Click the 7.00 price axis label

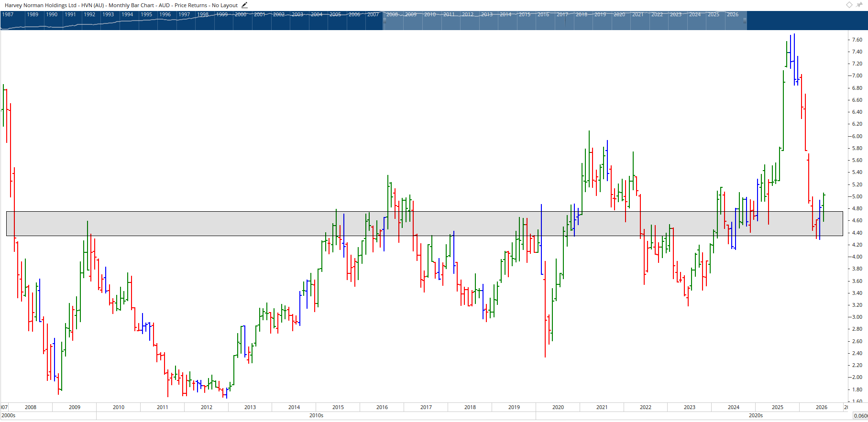coord(857,76)
